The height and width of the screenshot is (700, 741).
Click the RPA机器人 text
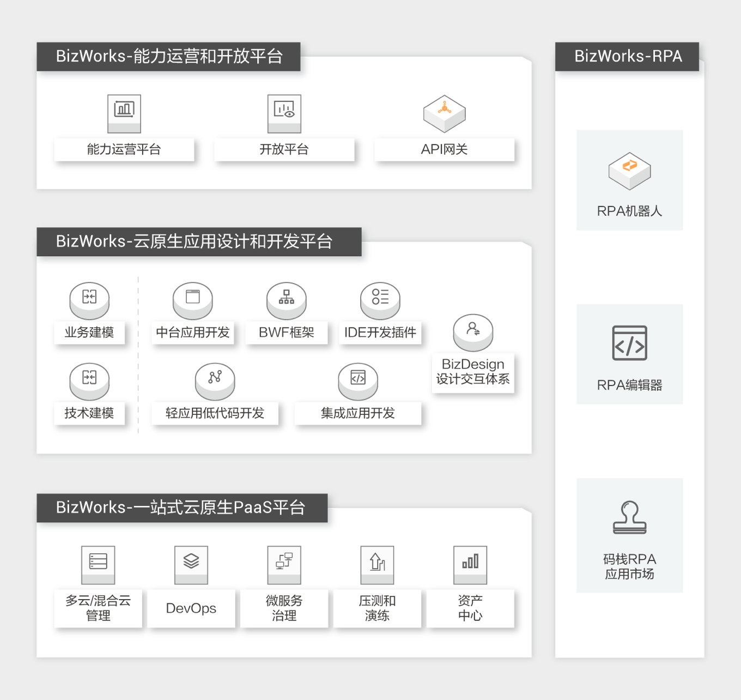tap(629, 211)
